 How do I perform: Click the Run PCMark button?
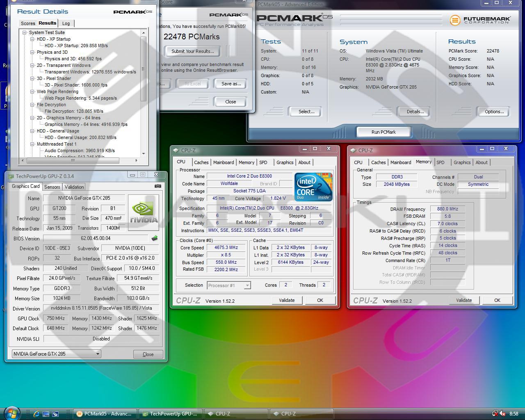[x=383, y=132]
